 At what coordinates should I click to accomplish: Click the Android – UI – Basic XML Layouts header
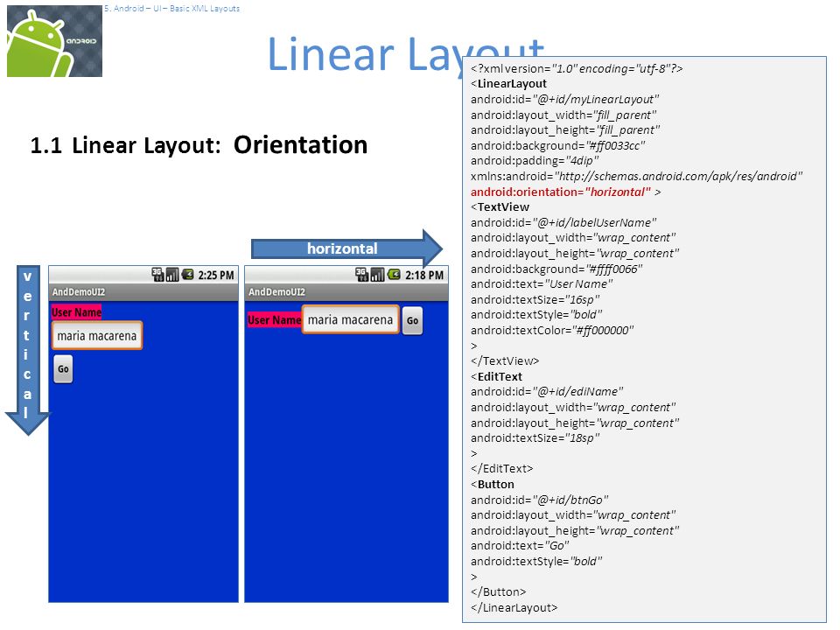[x=172, y=9]
